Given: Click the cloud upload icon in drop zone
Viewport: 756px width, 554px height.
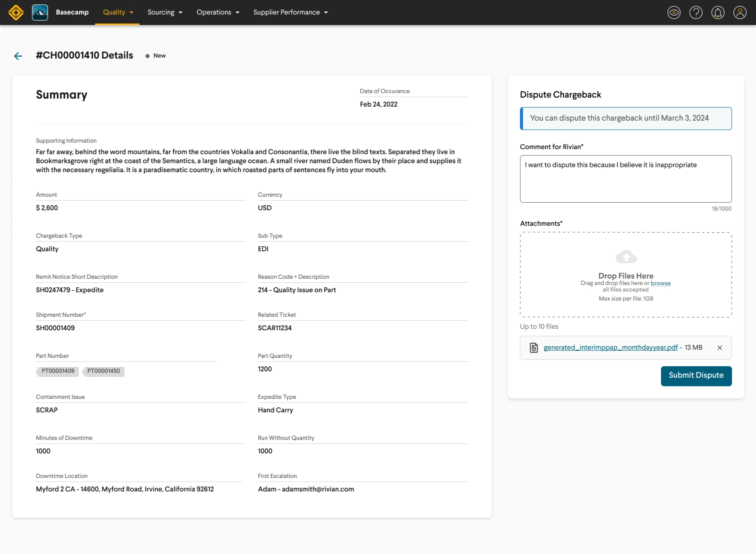Looking at the screenshot, I should pos(626,257).
